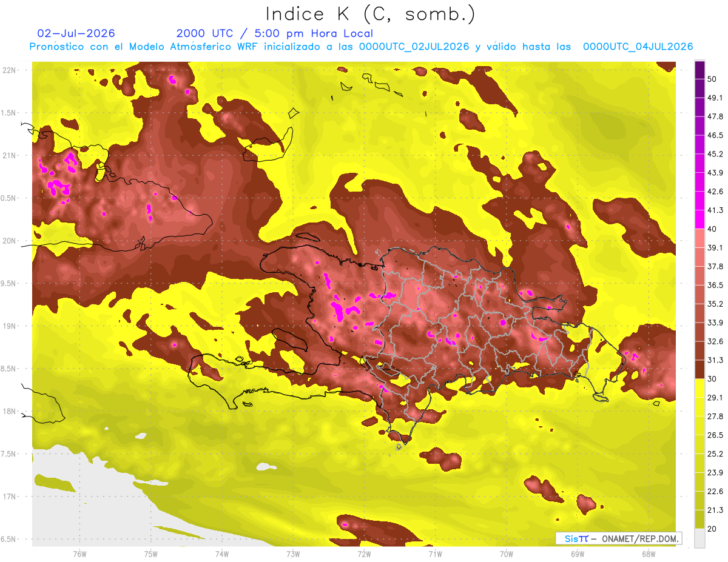728x562 pixels.
Task: Click the "70W" longitude label
Action: tap(507, 554)
